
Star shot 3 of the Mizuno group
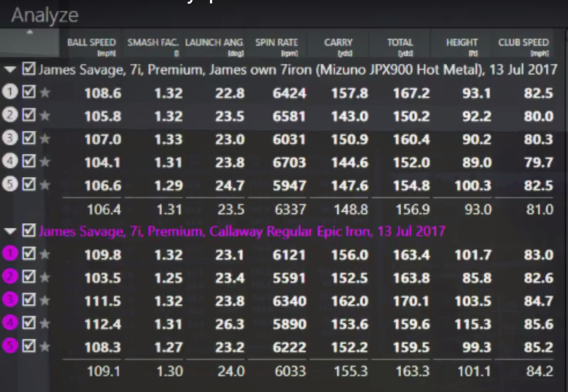[45, 139]
